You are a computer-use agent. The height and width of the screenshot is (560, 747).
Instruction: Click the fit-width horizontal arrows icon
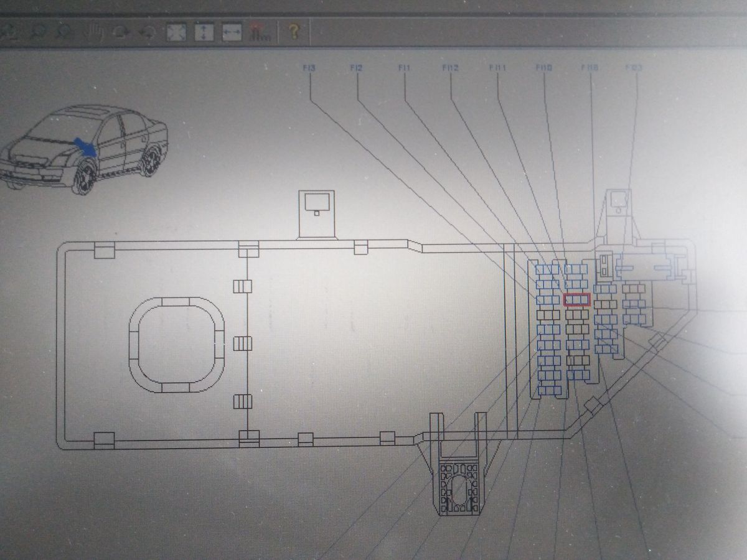(232, 32)
